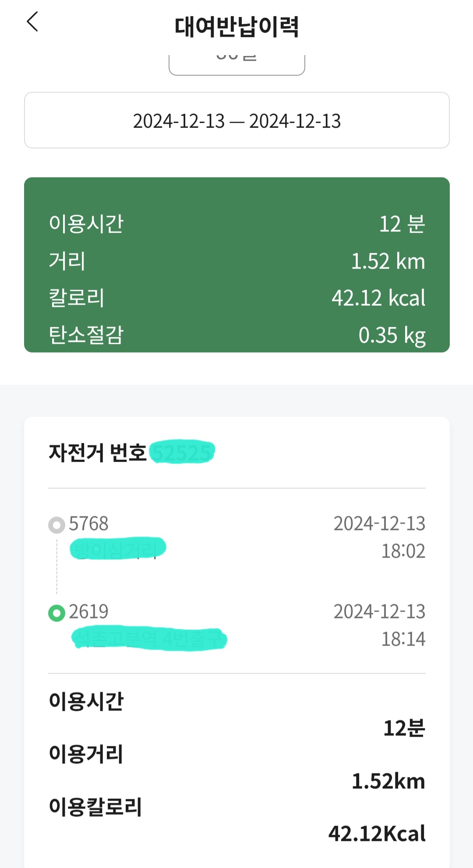
Task: Tap the 탄소절감 0.35 kg value
Action: pyautogui.click(x=392, y=335)
